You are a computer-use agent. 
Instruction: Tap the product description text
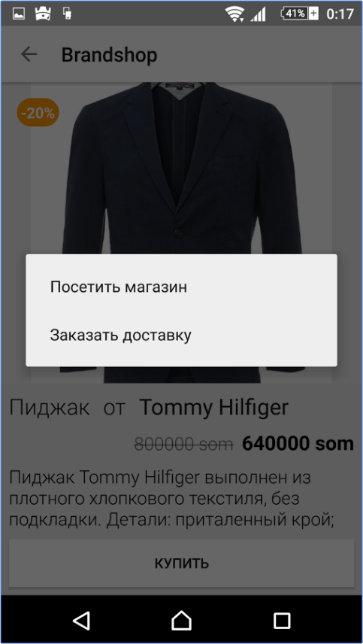(x=172, y=499)
